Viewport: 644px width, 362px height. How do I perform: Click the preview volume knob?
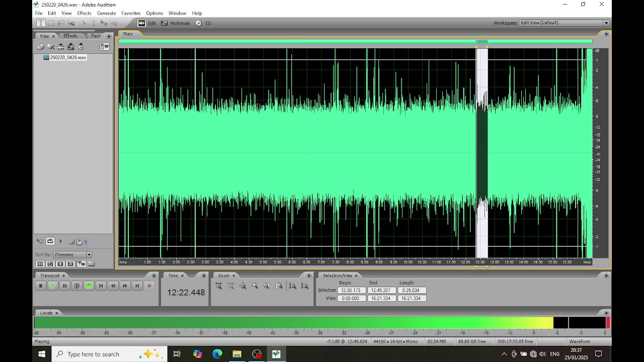[79, 242]
